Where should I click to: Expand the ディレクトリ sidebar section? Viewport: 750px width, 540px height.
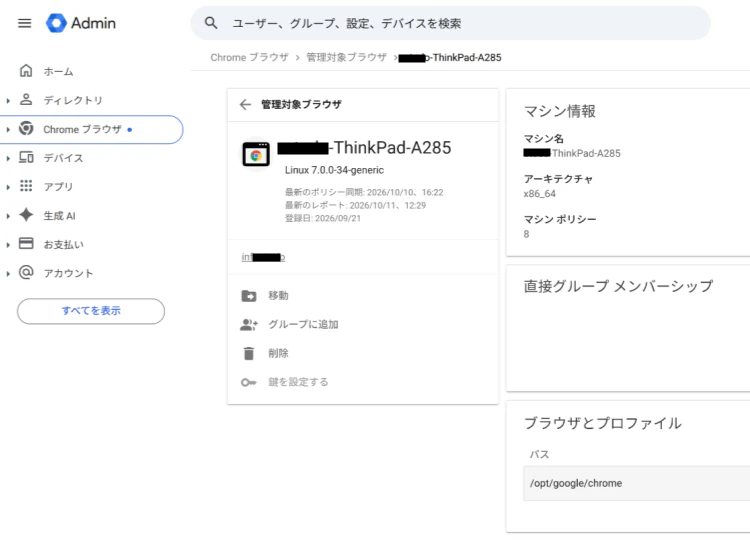coord(8,100)
